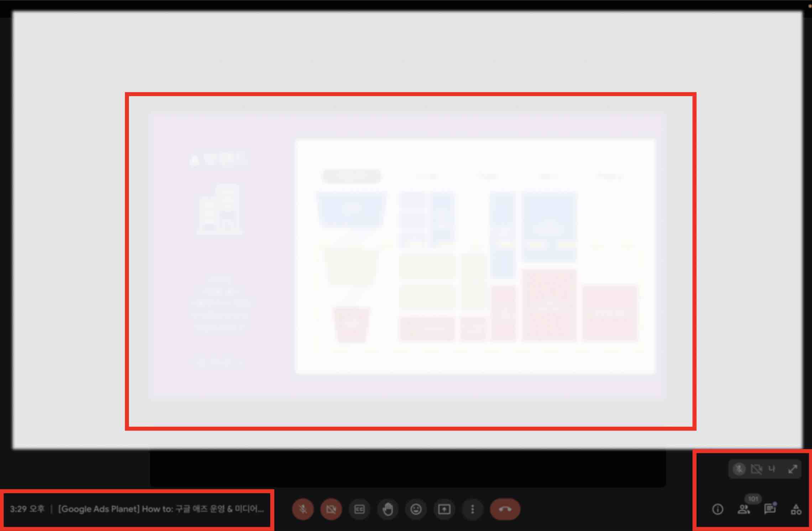The image size is (812, 531).
Task: Turn on the camera from the call bar
Action: (331, 509)
